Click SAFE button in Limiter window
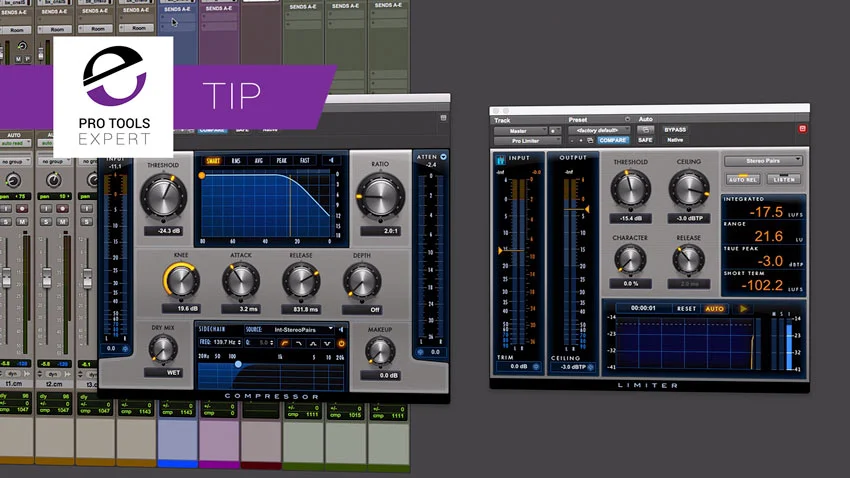The height and width of the screenshot is (478, 850). coord(645,140)
